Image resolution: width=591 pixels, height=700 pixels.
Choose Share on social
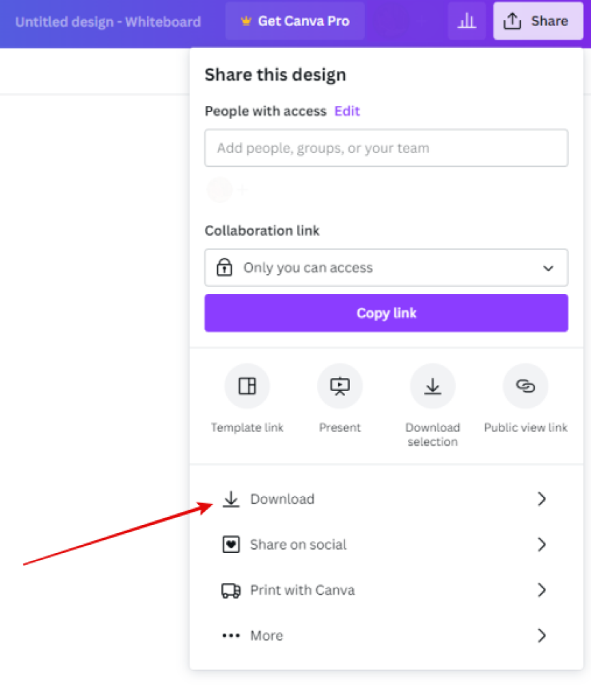click(386, 545)
